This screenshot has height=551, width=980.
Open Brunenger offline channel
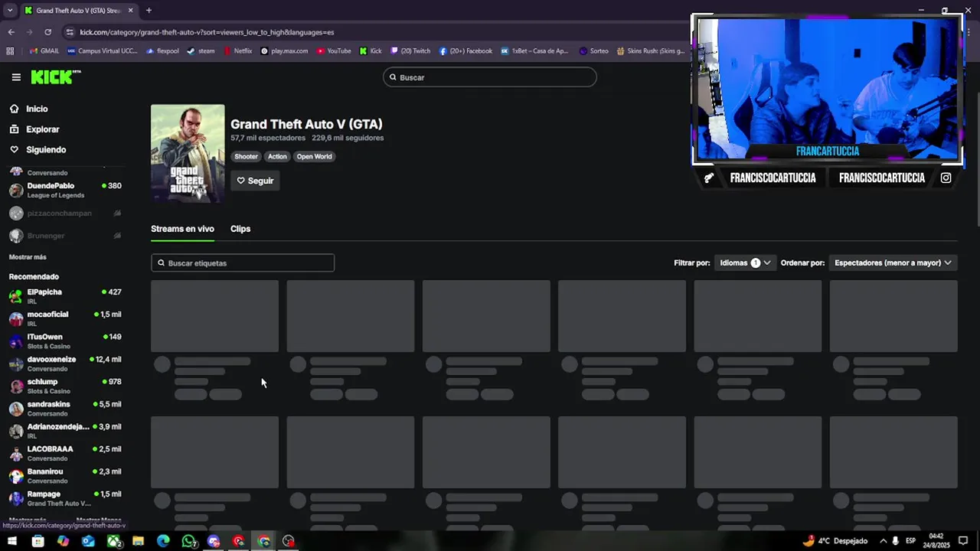point(65,236)
